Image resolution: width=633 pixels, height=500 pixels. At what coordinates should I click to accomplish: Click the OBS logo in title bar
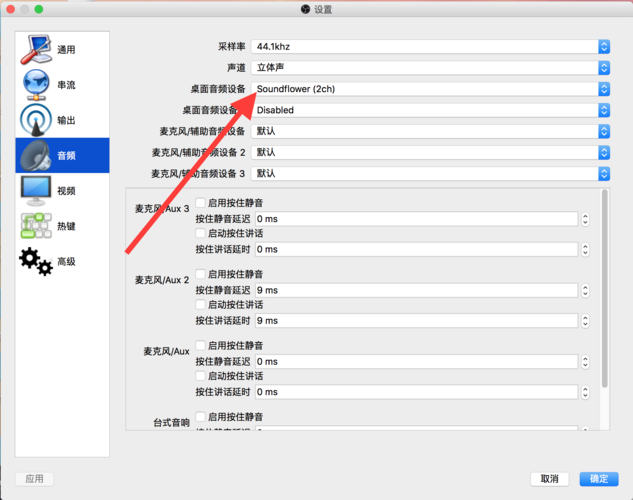pos(305,9)
